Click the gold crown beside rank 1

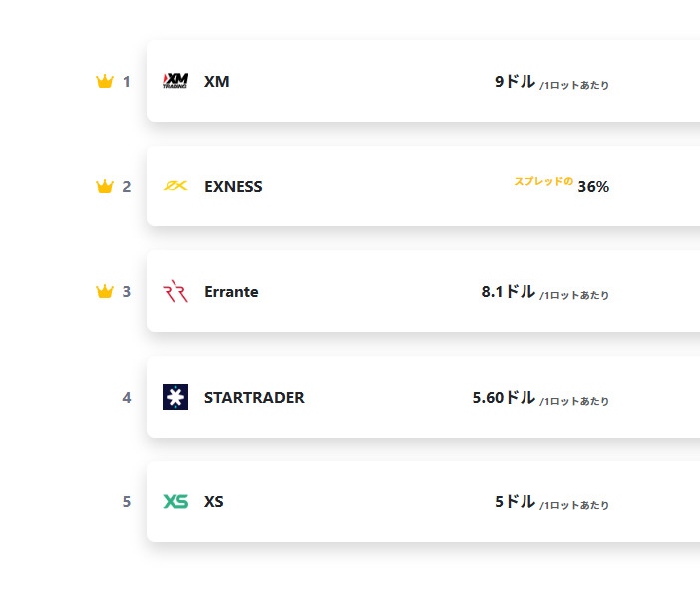tap(105, 82)
